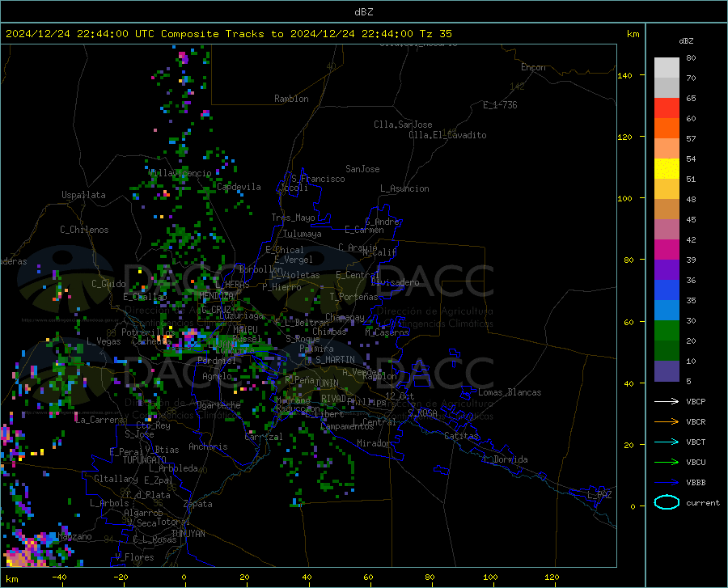728x588 pixels.
Task: Click the orange VBCR arrow in legend
Action: pyautogui.click(x=667, y=422)
